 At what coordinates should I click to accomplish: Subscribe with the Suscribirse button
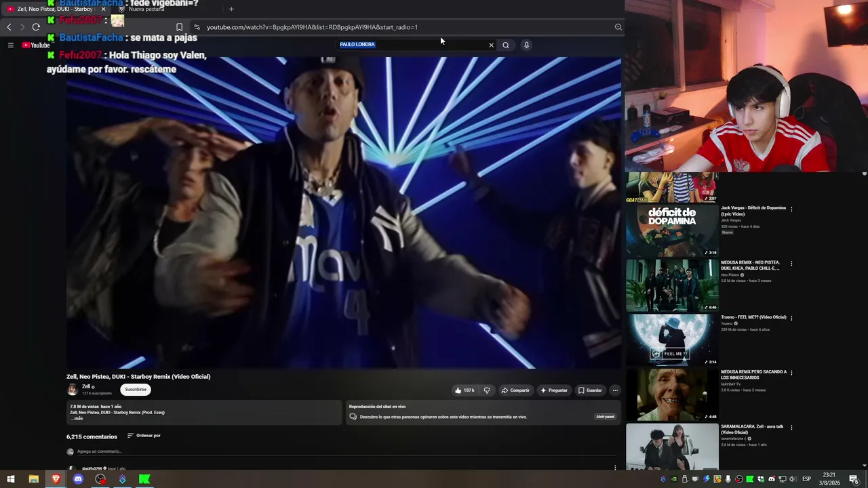[136, 389]
